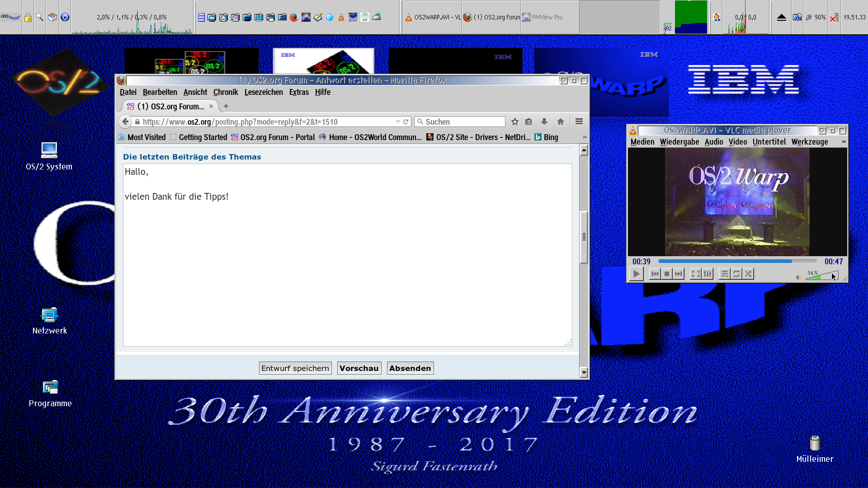Click the eject tray icon in top bar
This screenshot has width=868, height=488.
tap(782, 17)
